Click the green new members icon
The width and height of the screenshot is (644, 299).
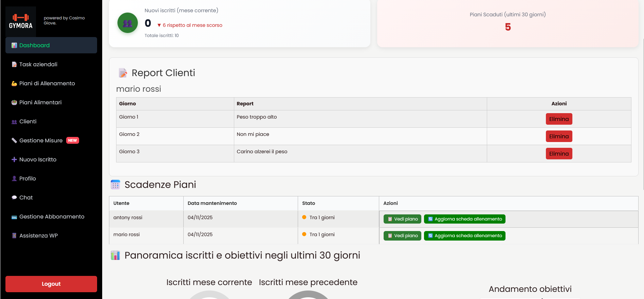[128, 23]
